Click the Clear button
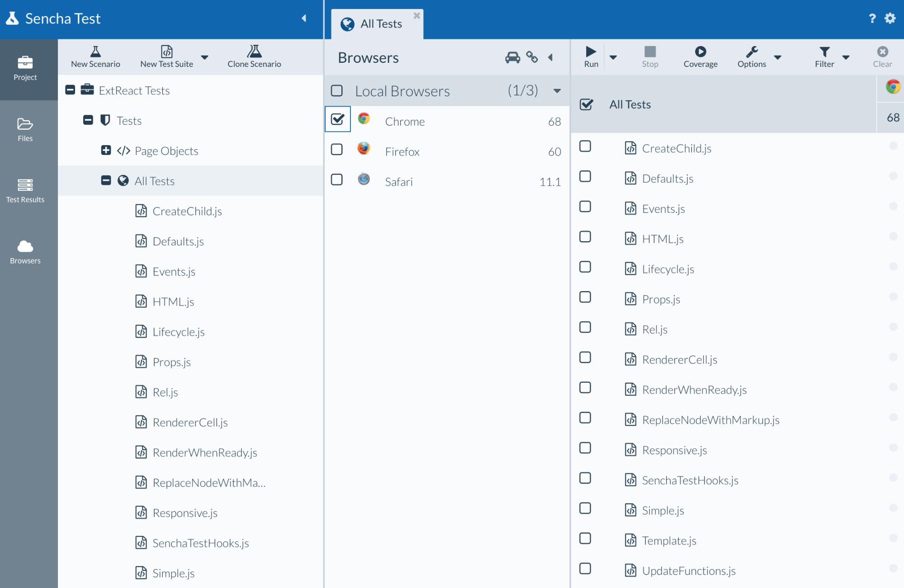904x588 pixels. click(x=882, y=57)
